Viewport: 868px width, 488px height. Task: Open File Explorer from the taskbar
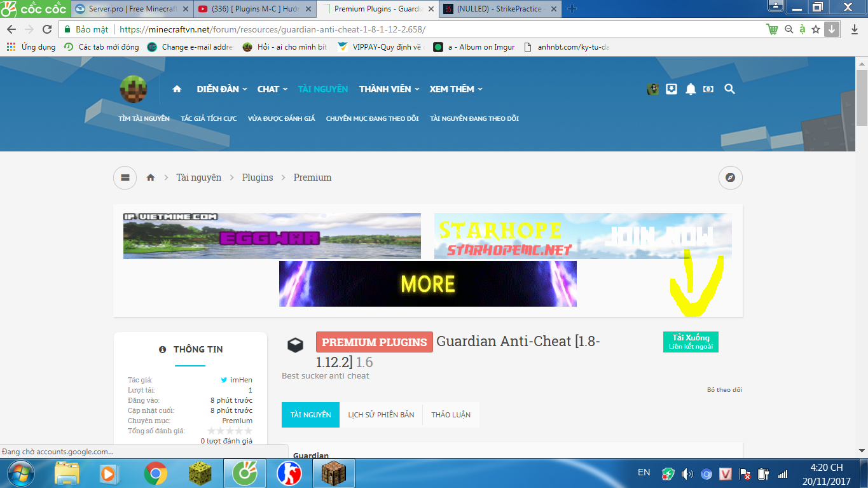(67, 473)
